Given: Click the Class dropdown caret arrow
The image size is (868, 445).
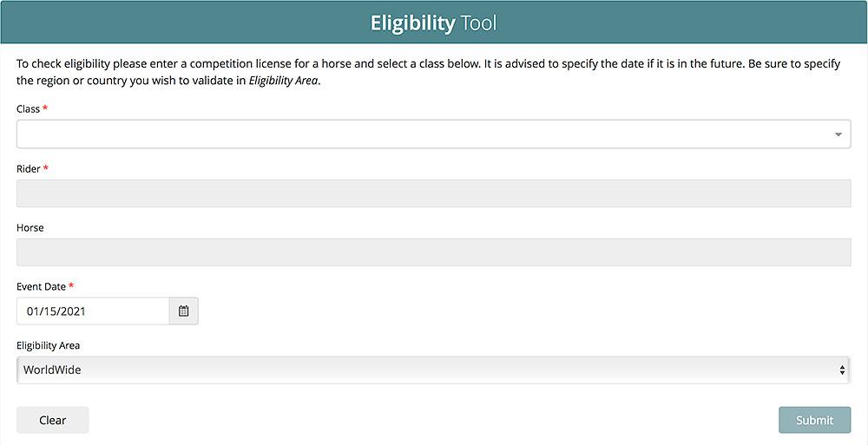Looking at the screenshot, I should tap(838, 134).
